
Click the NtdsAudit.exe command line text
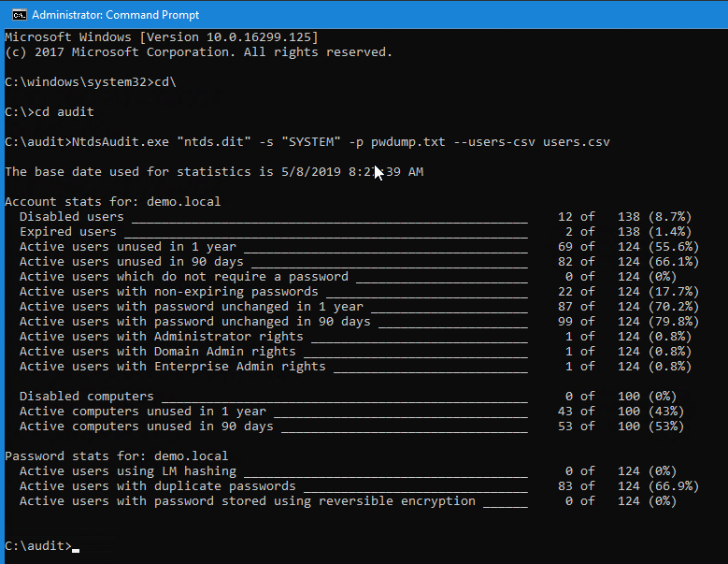click(x=307, y=142)
